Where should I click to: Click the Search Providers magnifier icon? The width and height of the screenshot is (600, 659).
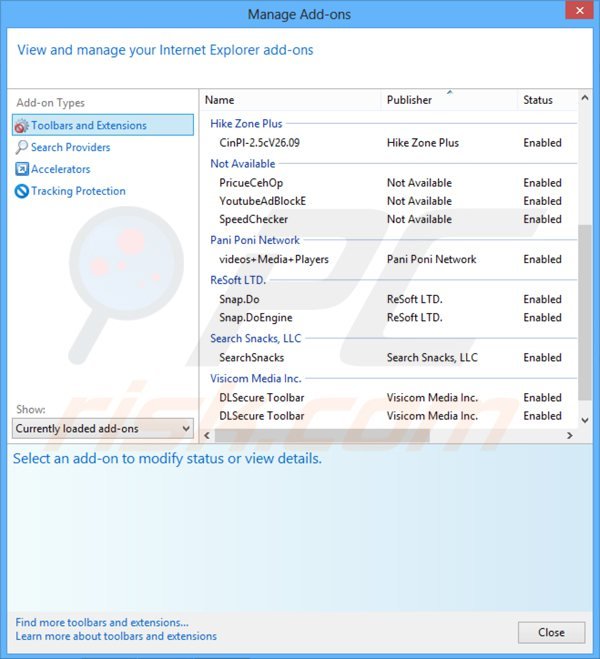[x=21, y=148]
